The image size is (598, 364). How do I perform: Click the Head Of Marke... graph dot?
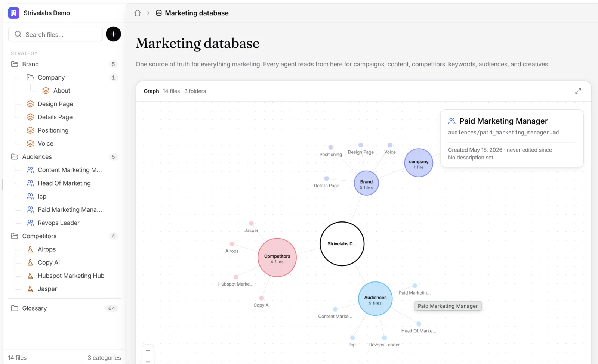click(419, 324)
